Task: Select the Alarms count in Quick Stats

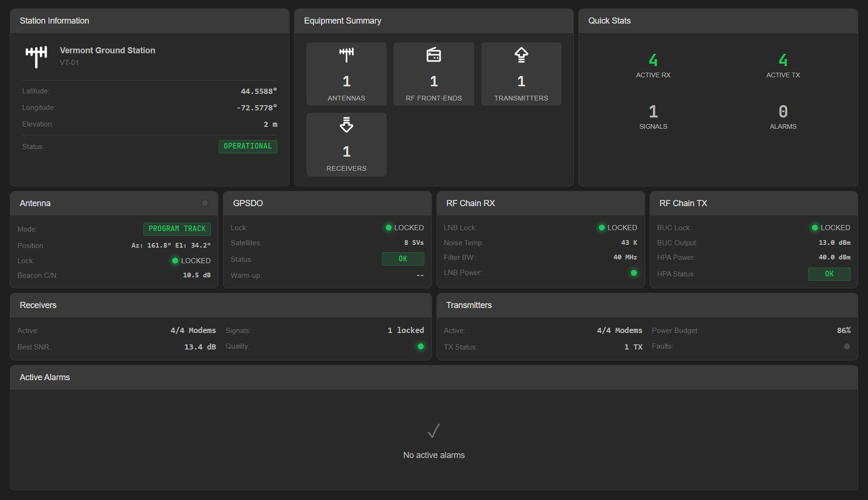Action: (783, 117)
